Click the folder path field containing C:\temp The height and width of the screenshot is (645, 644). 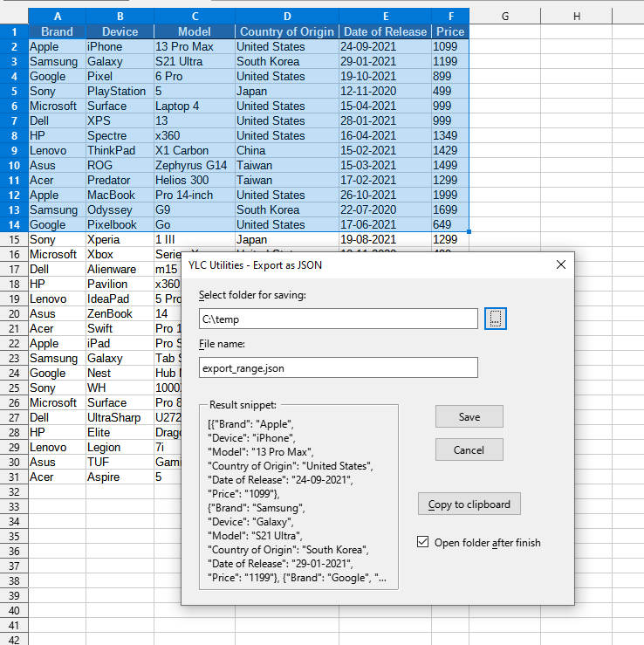[x=338, y=319]
